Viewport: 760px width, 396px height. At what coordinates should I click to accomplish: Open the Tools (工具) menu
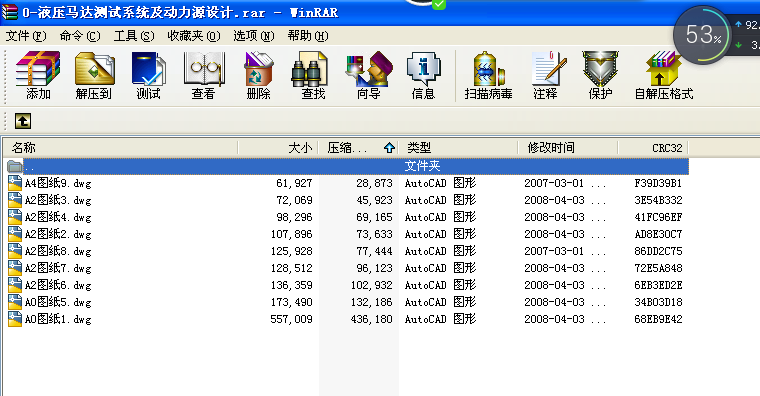click(x=134, y=36)
